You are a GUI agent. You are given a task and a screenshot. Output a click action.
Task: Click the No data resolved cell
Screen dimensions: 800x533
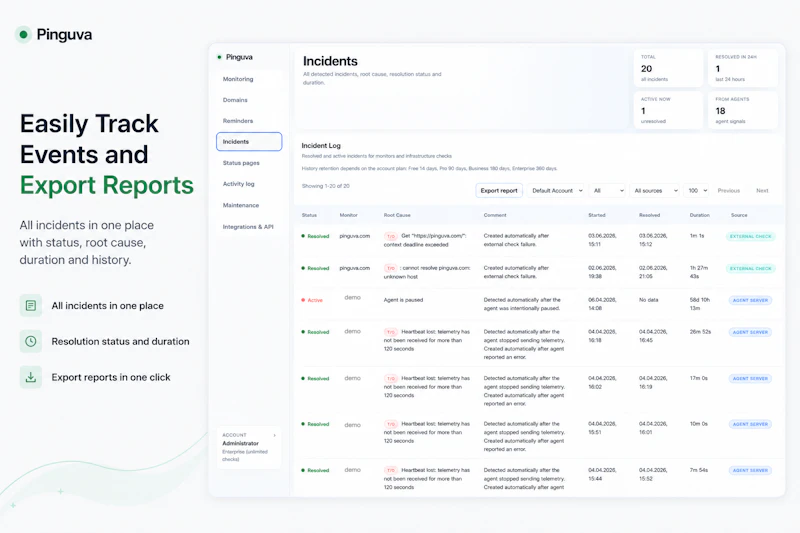(648, 300)
